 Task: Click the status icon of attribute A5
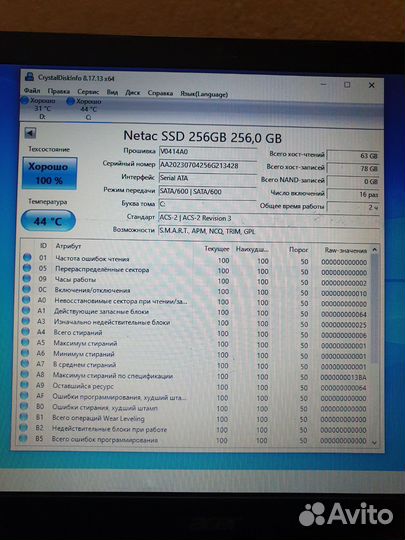[x=25, y=342]
